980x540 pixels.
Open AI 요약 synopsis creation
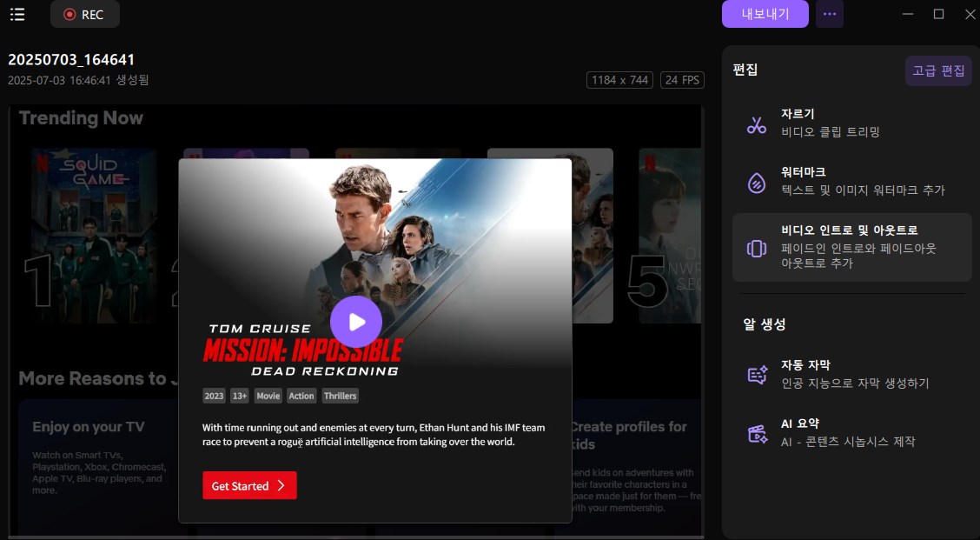pyautogui.click(x=852, y=432)
